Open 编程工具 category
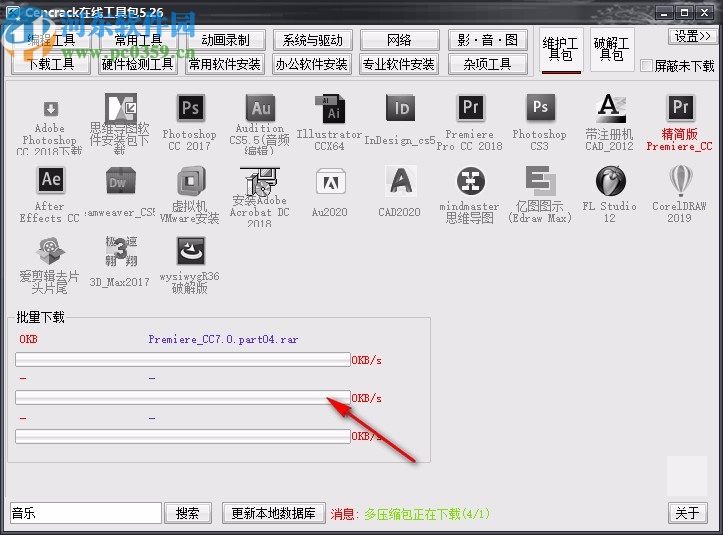Viewport: 723px width, 535px height. click(51, 40)
